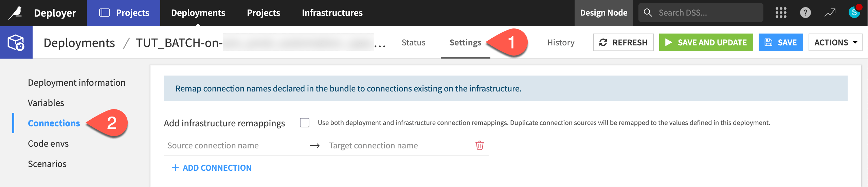The image size is (868, 187).
Task: Select Deployment information in sidebar
Action: tap(76, 83)
